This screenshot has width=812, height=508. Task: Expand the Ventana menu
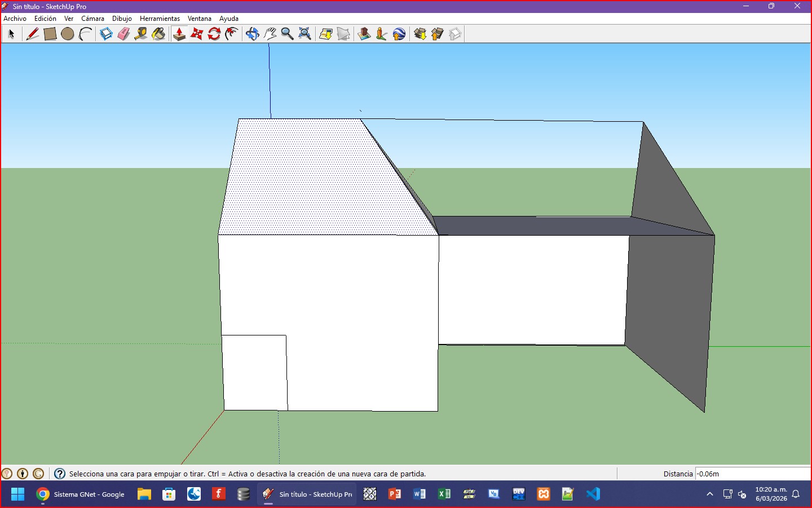click(x=199, y=19)
